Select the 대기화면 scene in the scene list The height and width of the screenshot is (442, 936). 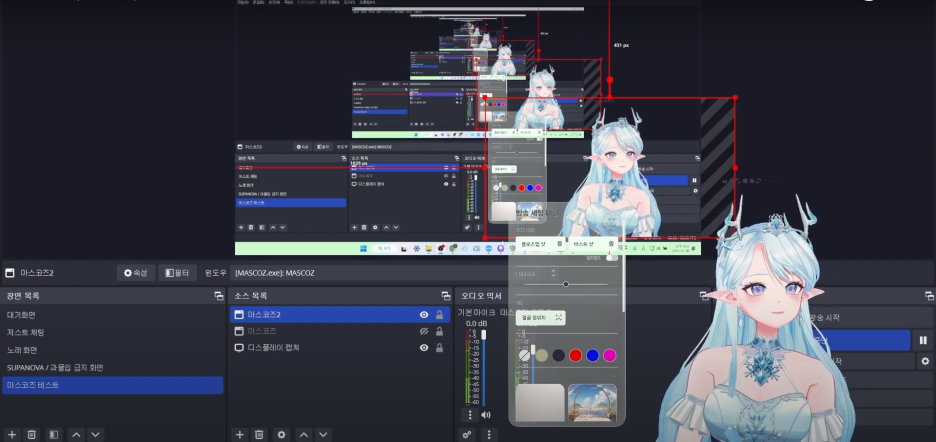(x=113, y=315)
